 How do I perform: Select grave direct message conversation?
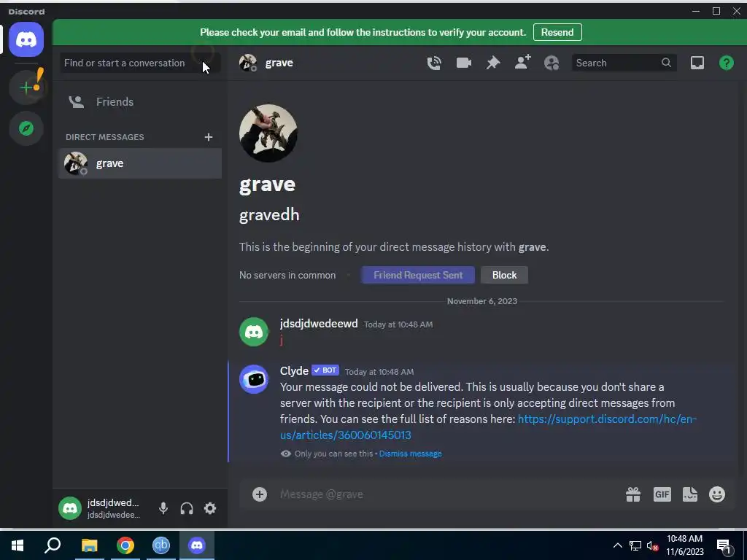click(x=140, y=163)
